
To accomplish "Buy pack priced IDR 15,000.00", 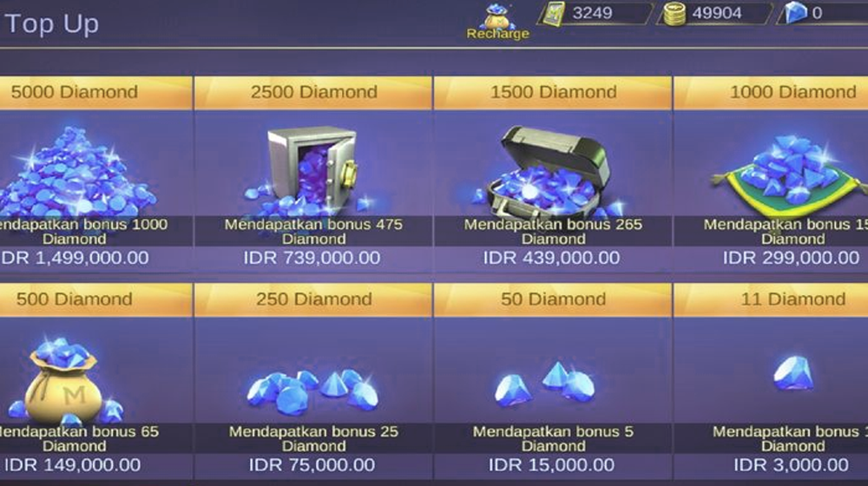I will pos(551,465).
